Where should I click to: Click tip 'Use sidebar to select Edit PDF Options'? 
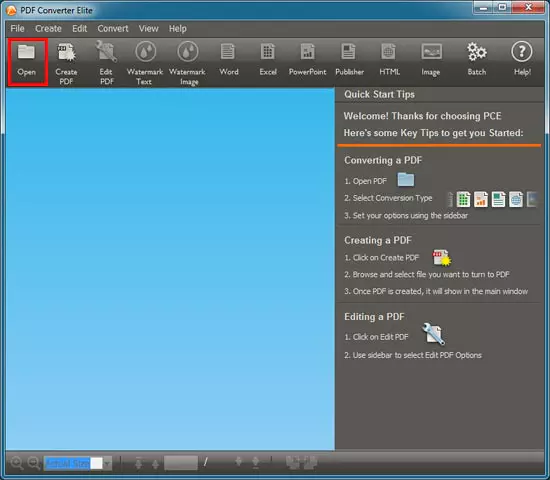coord(417,355)
